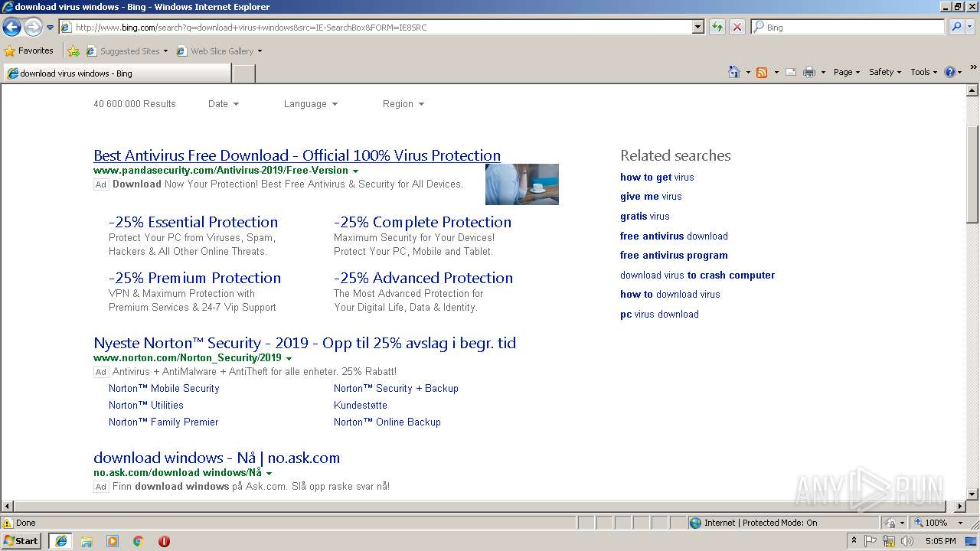Image resolution: width=980 pixels, height=551 pixels.
Task: Open 'download windows - Nå | no.ask.com'
Action: point(217,458)
